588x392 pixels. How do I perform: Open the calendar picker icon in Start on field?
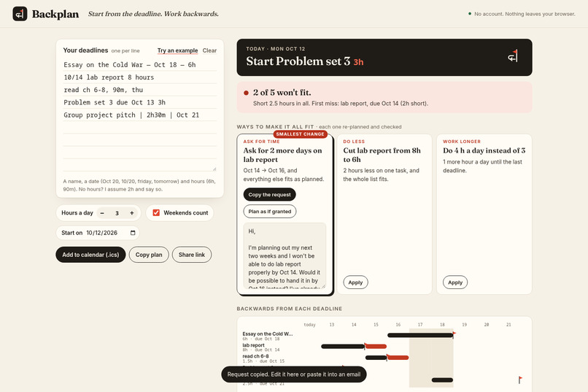pyautogui.click(x=133, y=233)
